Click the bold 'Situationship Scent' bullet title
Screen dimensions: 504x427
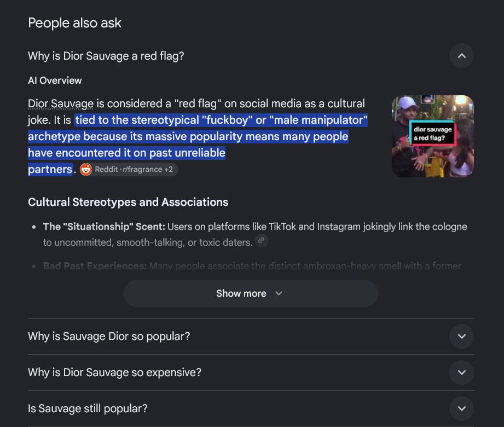click(x=104, y=227)
